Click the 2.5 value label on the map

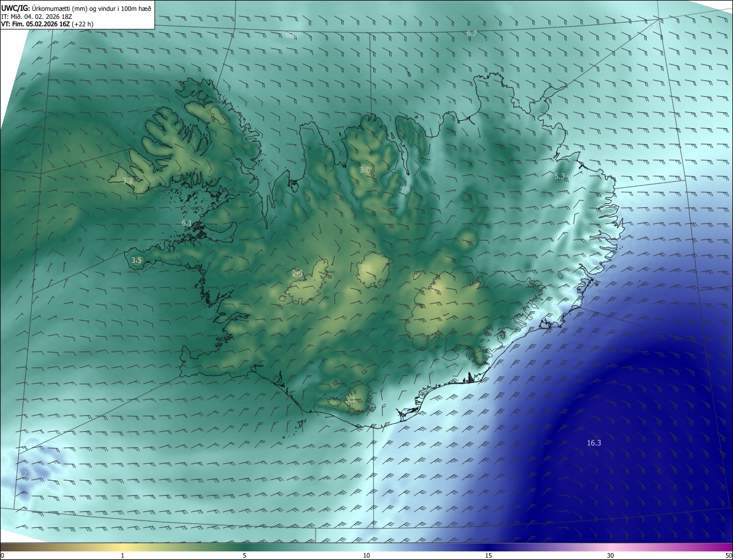(x=297, y=273)
